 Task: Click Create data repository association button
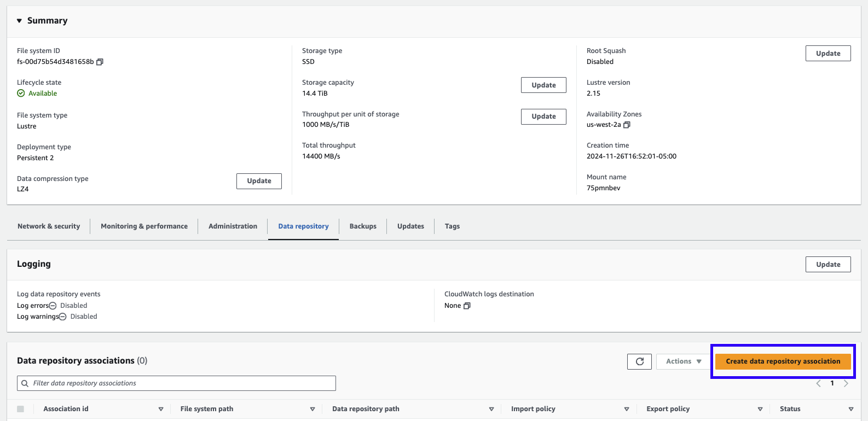783,361
